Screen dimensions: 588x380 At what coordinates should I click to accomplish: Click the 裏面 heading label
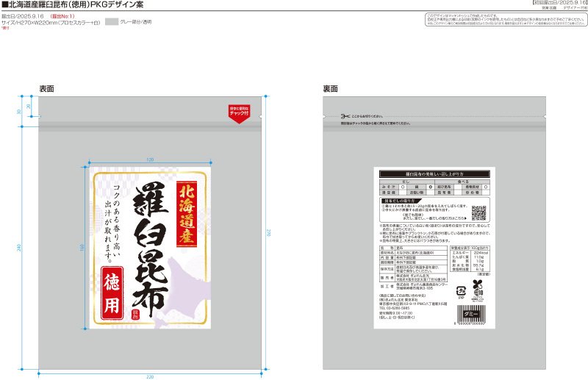(330, 89)
